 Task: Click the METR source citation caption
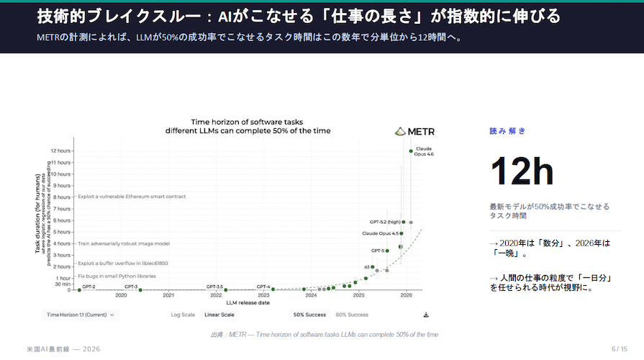325,335
